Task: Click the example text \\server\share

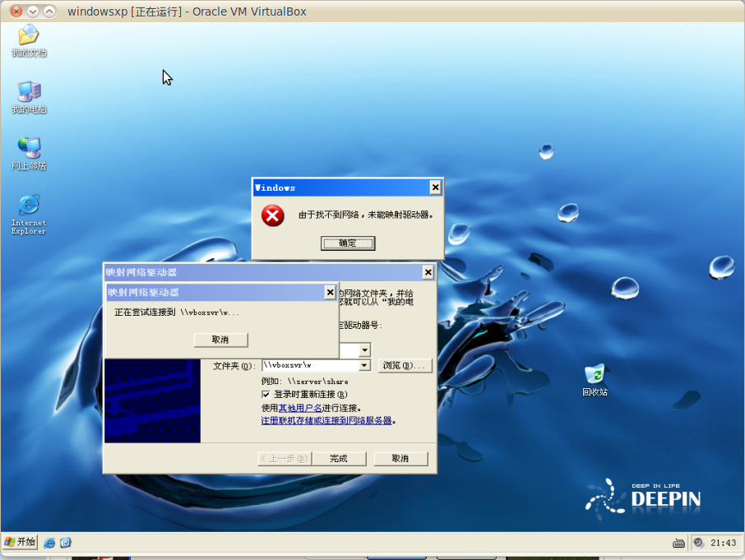Action: (x=318, y=381)
